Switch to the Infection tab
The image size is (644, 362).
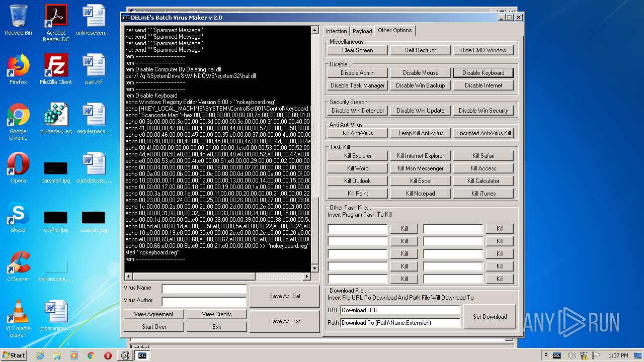pos(337,31)
